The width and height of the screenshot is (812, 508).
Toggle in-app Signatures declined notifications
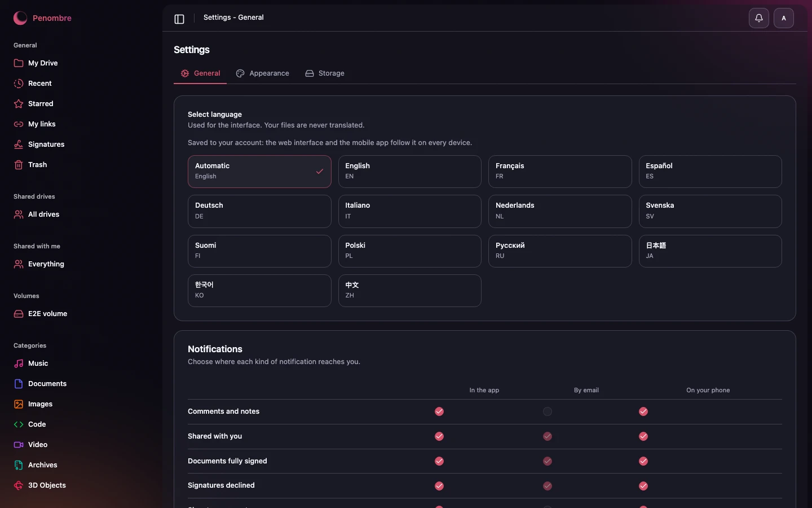(x=439, y=486)
